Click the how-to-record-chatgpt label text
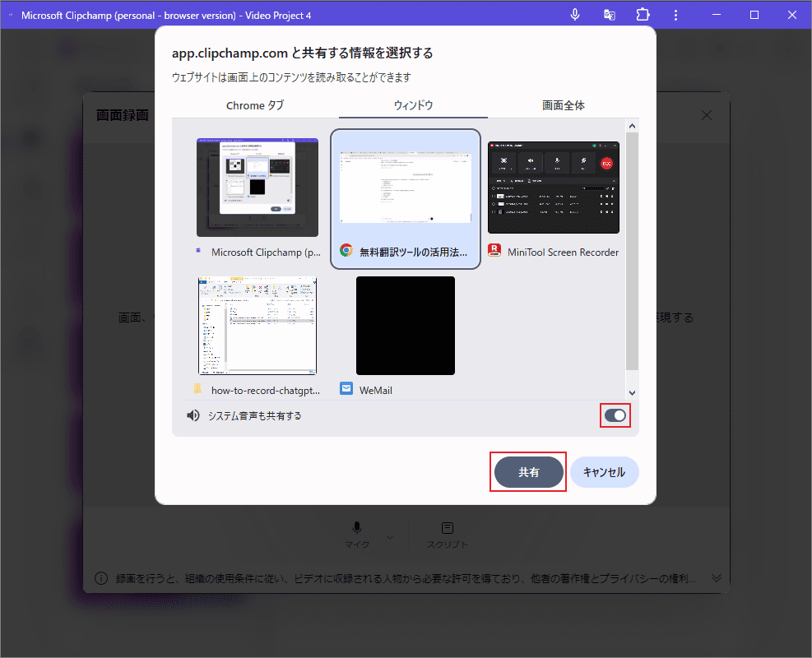Viewport: 812px width, 658px height. tap(266, 391)
